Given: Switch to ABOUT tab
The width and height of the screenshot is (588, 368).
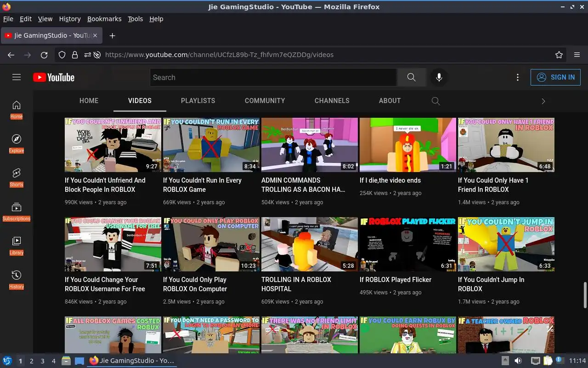Looking at the screenshot, I should (x=390, y=101).
